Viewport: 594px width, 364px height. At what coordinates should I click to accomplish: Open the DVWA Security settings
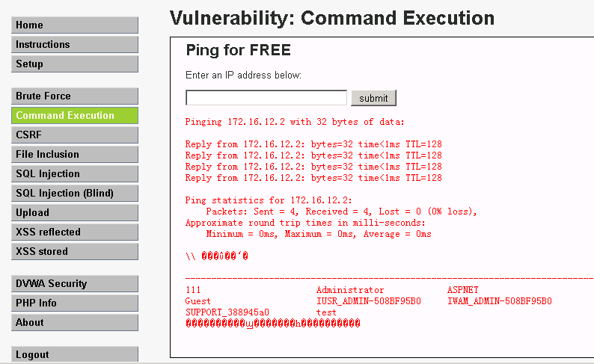[x=75, y=284]
